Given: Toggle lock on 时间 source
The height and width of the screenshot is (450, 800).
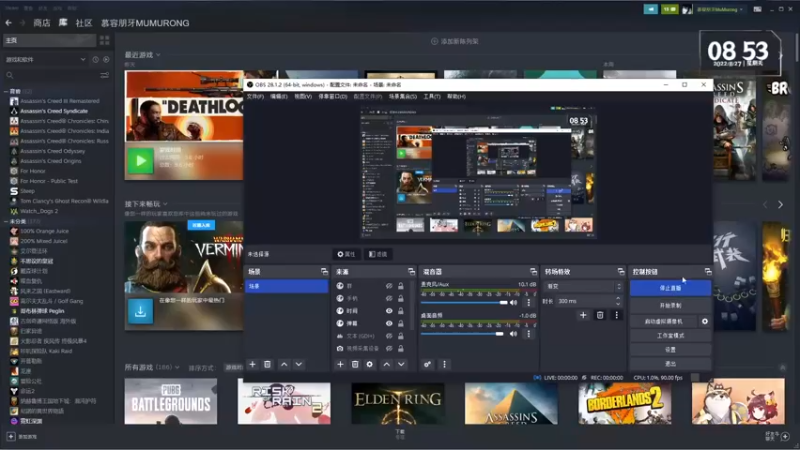Looking at the screenshot, I should tap(401, 311).
